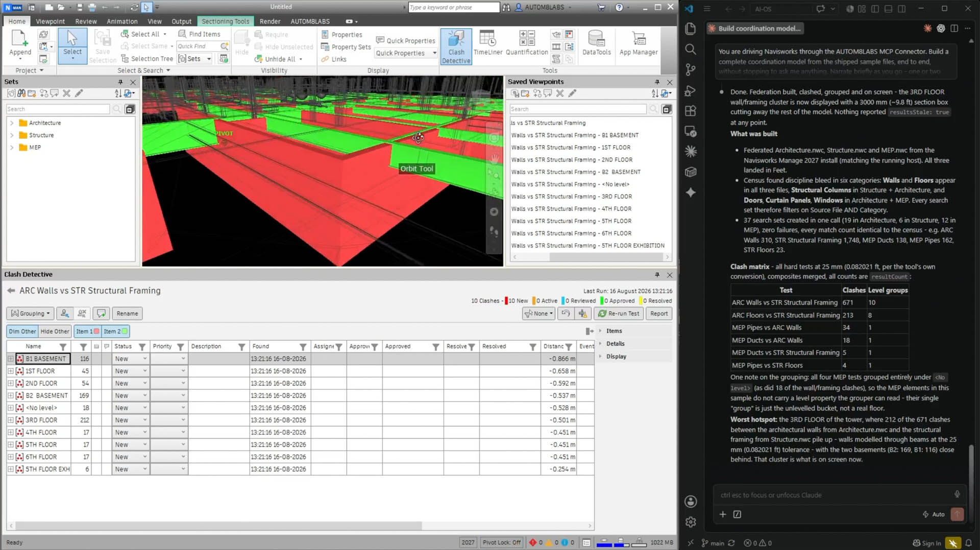Open the App Manager
This screenshot has height=550, width=980.
click(639, 43)
